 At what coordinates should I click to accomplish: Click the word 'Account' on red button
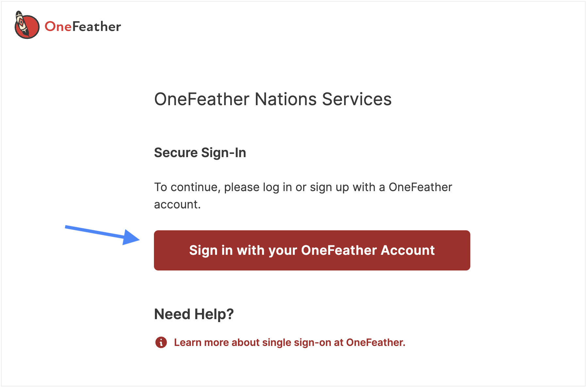(x=408, y=250)
